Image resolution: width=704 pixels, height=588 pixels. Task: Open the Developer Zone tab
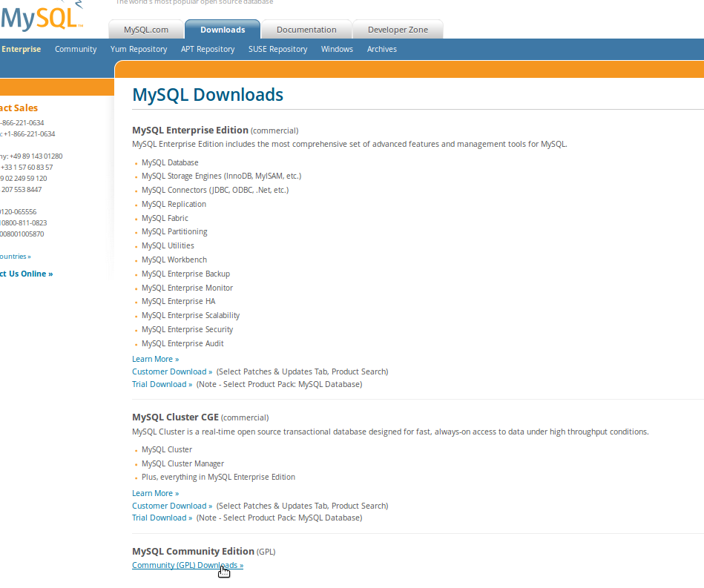[x=398, y=30]
